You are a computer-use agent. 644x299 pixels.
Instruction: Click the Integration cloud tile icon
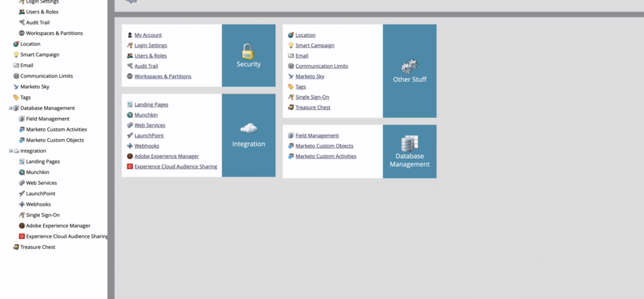pyautogui.click(x=249, y=128)
